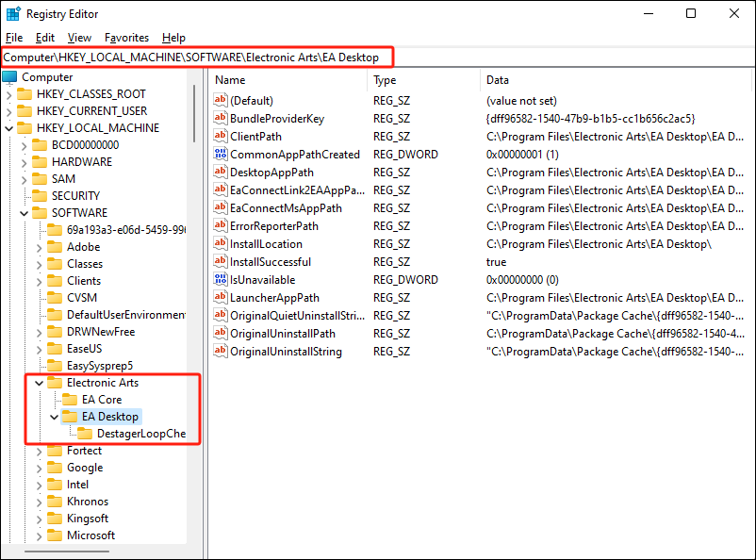Screen dimensions: 756x560
Task: Click the folder icon of DestagerLoopChe key
Action: (x=85, y=433)
